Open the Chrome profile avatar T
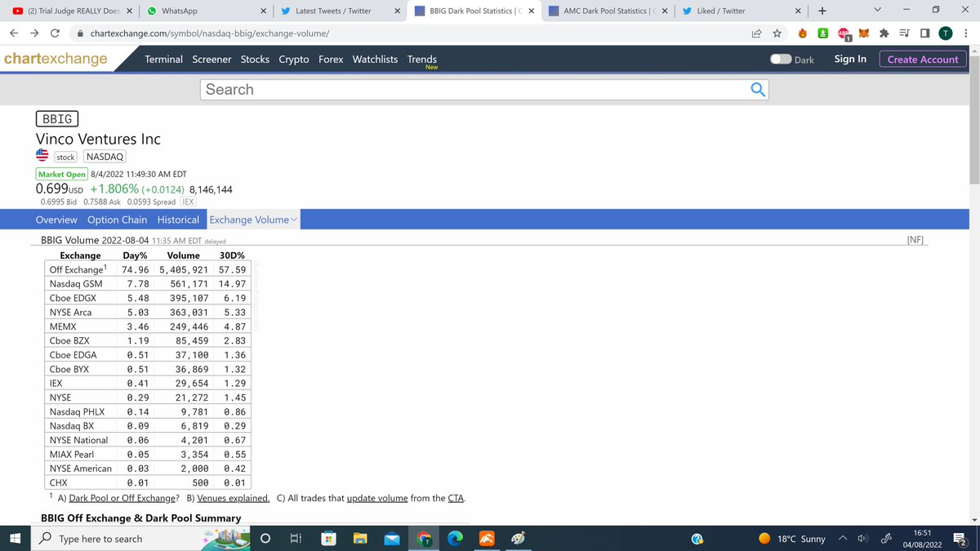The height and width of the screenshot is (551, 980). 945,33
